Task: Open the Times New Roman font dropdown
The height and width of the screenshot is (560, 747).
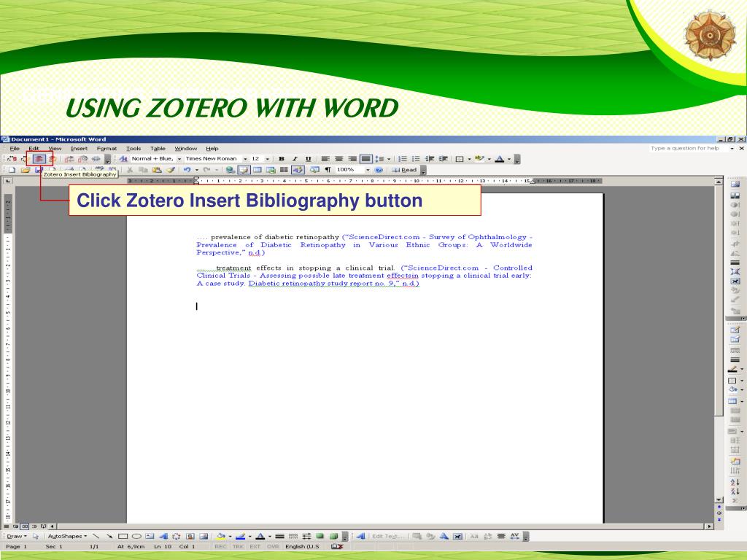Action: [245, 159]
